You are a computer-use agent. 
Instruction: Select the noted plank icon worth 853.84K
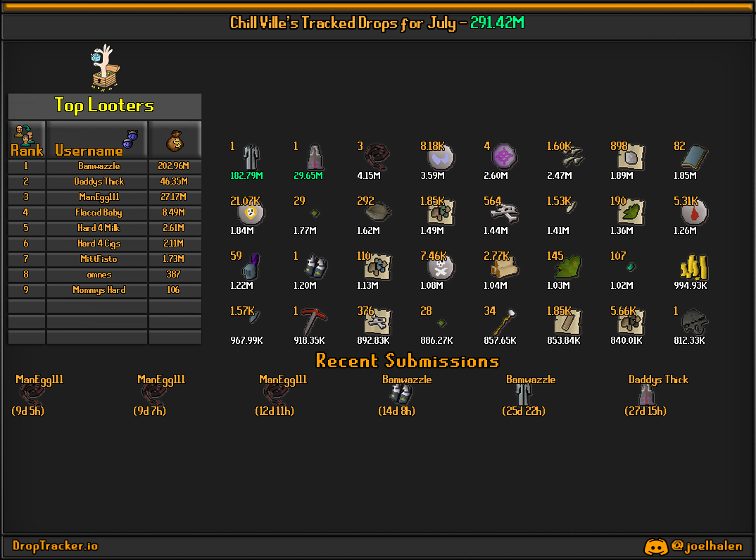(568, 322)
